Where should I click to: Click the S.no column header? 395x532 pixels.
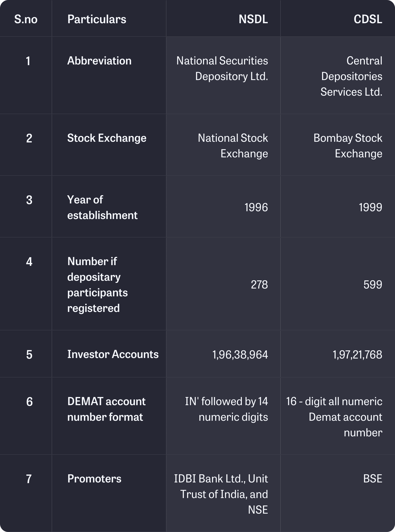[x=26, y=19]
